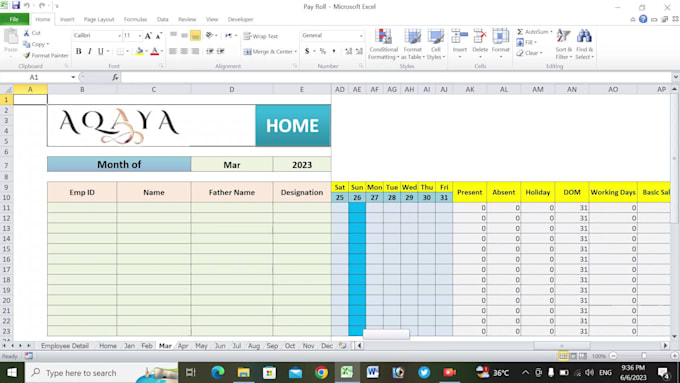Switch to the Formulas tab

tap(135, 19)
